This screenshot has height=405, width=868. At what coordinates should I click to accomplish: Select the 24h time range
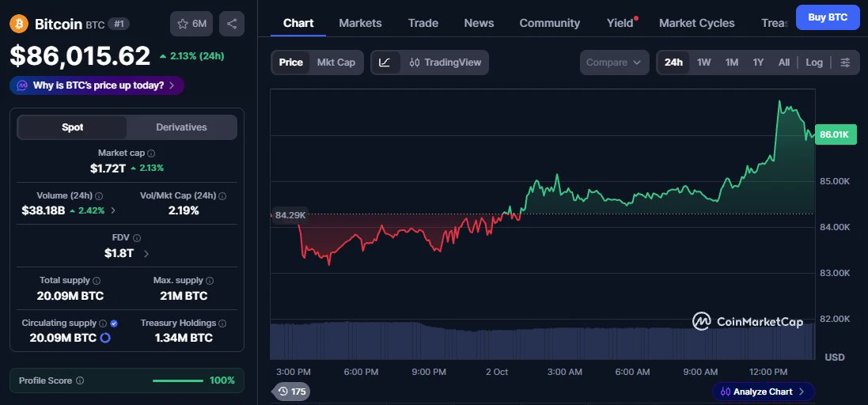[673, 62]
